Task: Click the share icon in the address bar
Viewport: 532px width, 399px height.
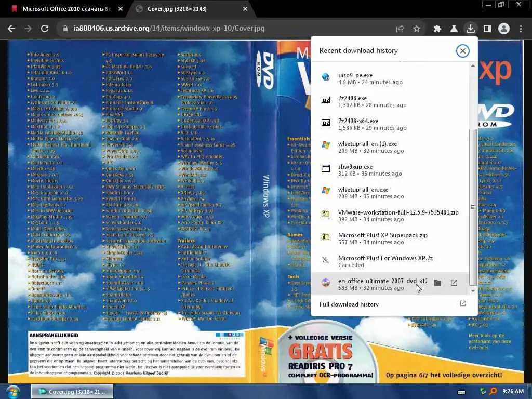Action: [400, 29]
